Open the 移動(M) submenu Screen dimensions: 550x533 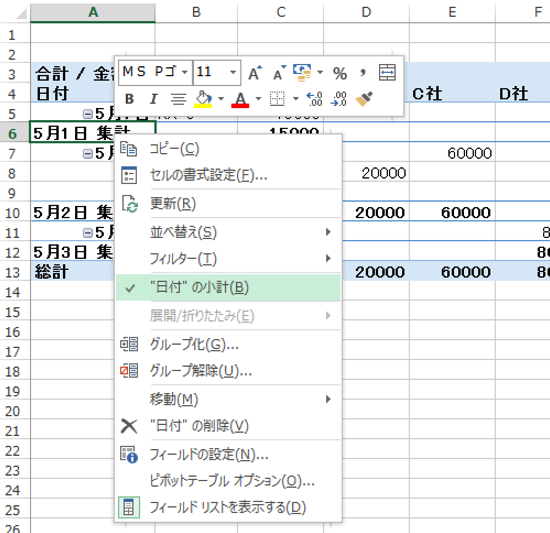point(228,399)
